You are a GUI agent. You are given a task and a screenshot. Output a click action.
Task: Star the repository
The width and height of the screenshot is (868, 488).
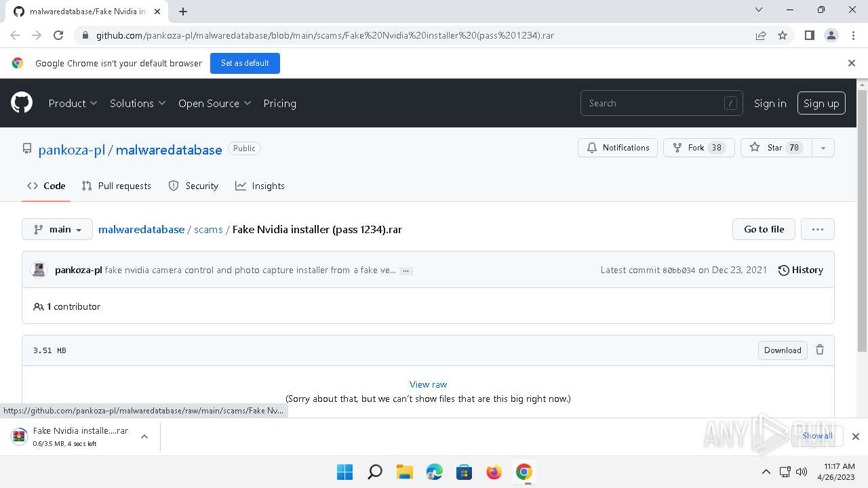776,148
